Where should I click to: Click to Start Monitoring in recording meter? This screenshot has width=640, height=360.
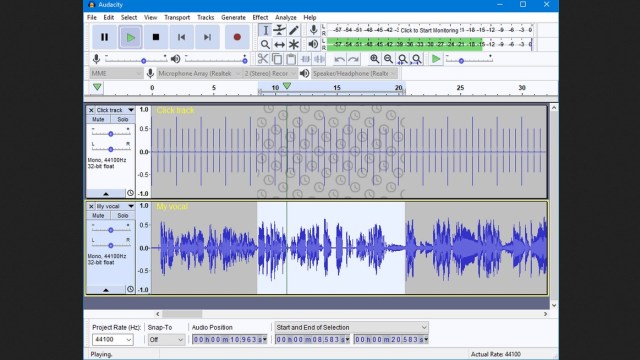click(429, 30)
